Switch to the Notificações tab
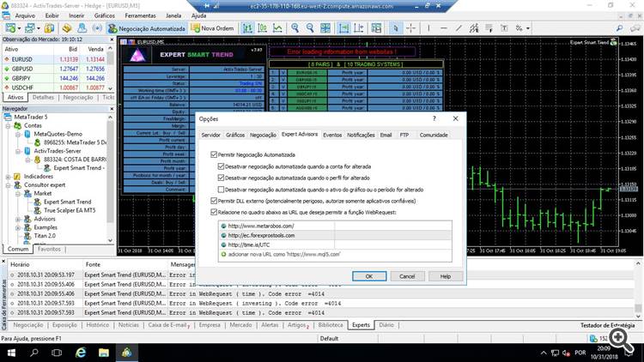644x362 pixels. (x=361, y=135)
